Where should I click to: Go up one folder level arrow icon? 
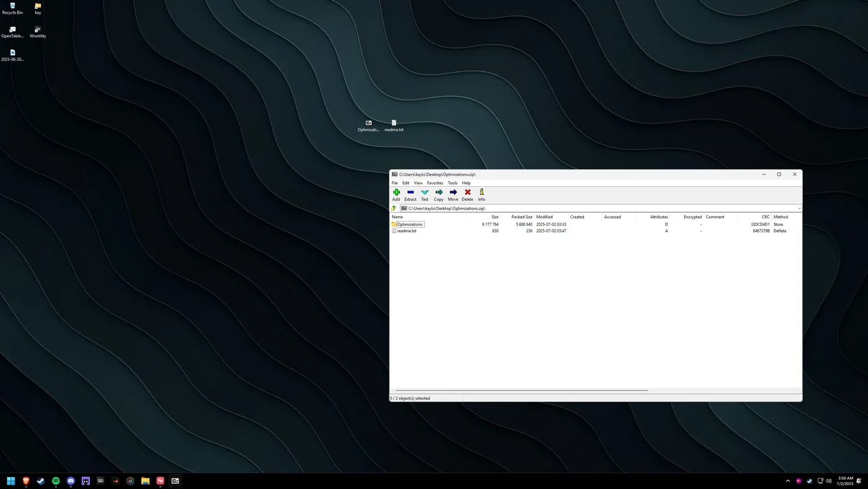point(394,209)
